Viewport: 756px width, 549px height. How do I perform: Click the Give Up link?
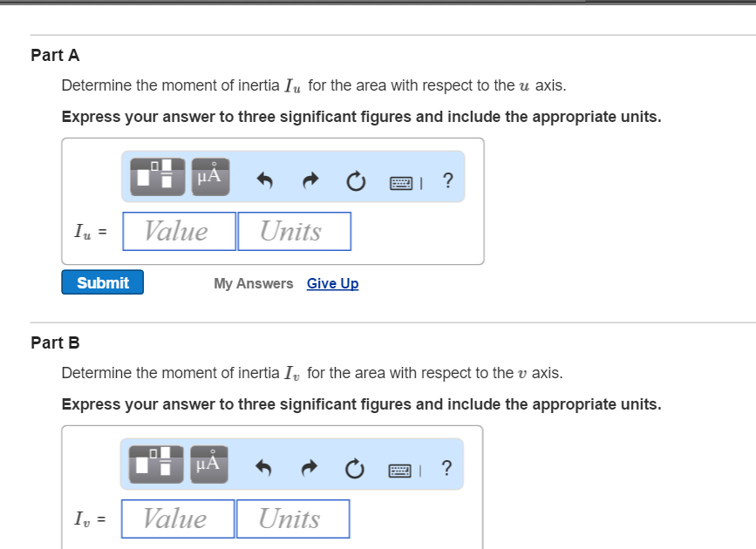tap(332, 283)
